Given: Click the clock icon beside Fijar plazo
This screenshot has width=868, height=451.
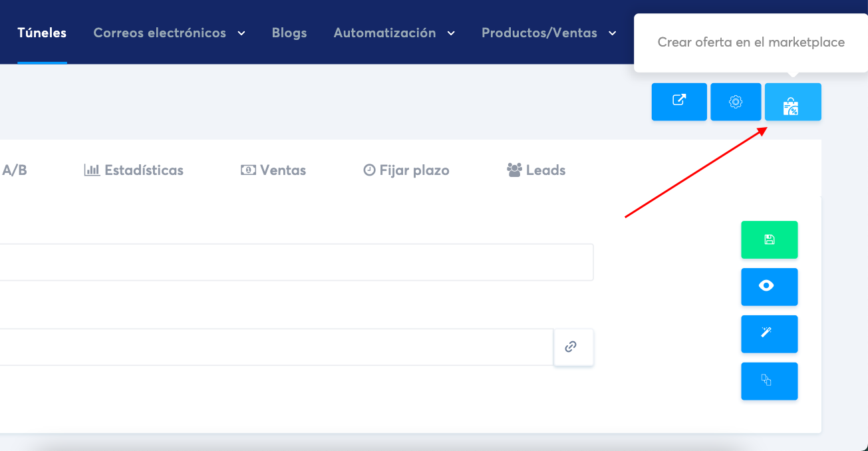Looking at the screenshot, I should [370, 170].
